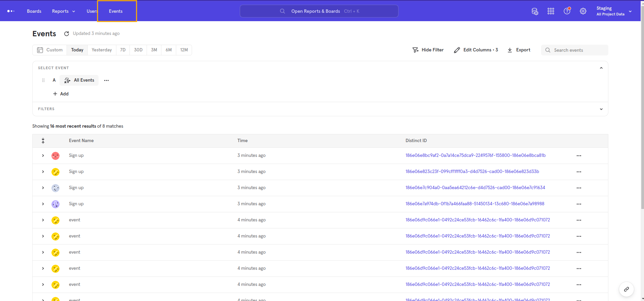Viewport: 644px width, 301px height.
Task: Click the collapse all rows icon
Action: coord(43,141)
